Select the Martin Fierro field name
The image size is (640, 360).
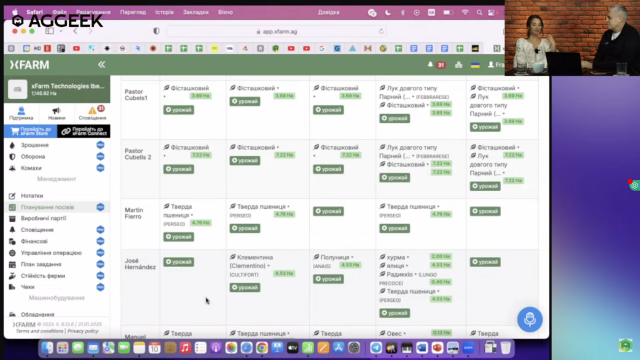(x=134, y=213)
